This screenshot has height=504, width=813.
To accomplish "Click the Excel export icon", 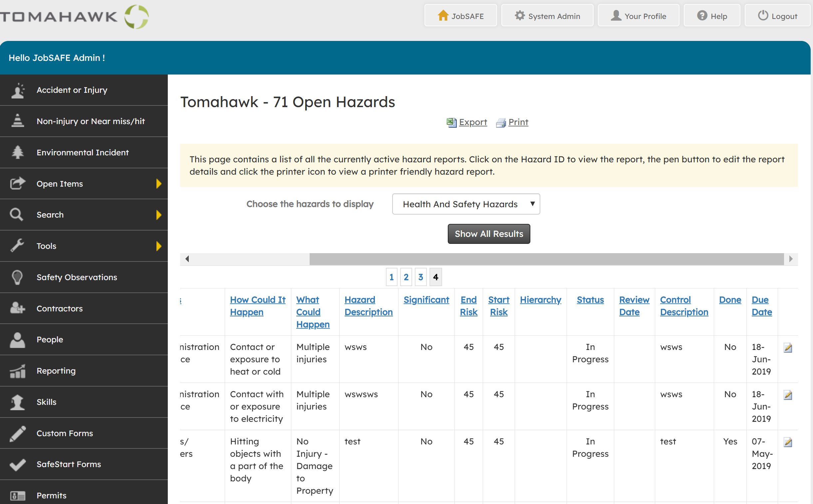I will [451, 123].
